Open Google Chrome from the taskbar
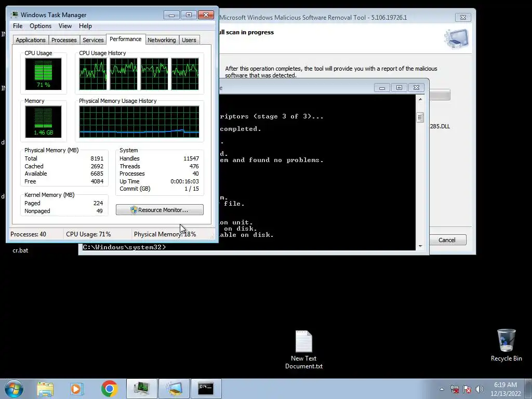Viewport: 532px width, 399px height. tap(109, 389)
